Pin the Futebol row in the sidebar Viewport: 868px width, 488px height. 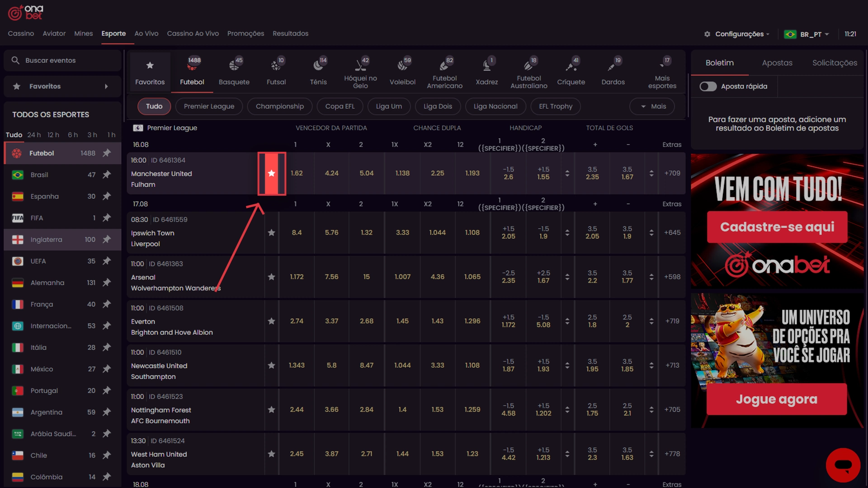click(107, 153)
